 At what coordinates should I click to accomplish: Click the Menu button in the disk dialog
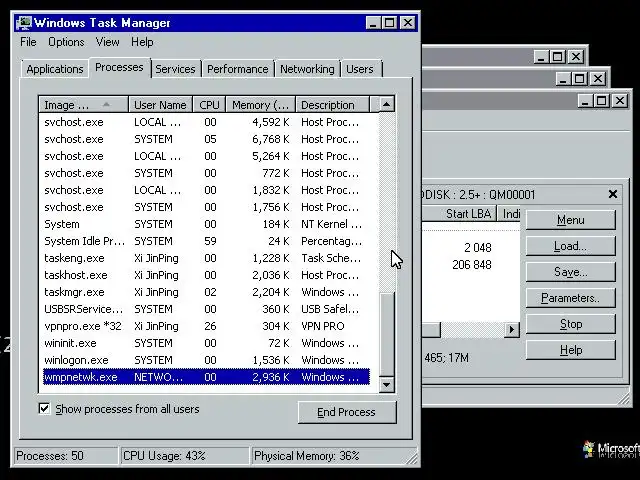coord(571,220)
